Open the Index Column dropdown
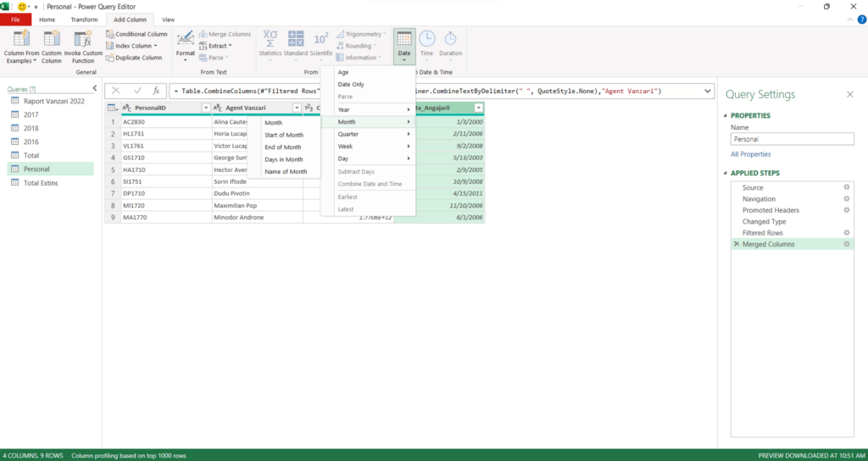 pyautogui.click(x=132, y=46)
